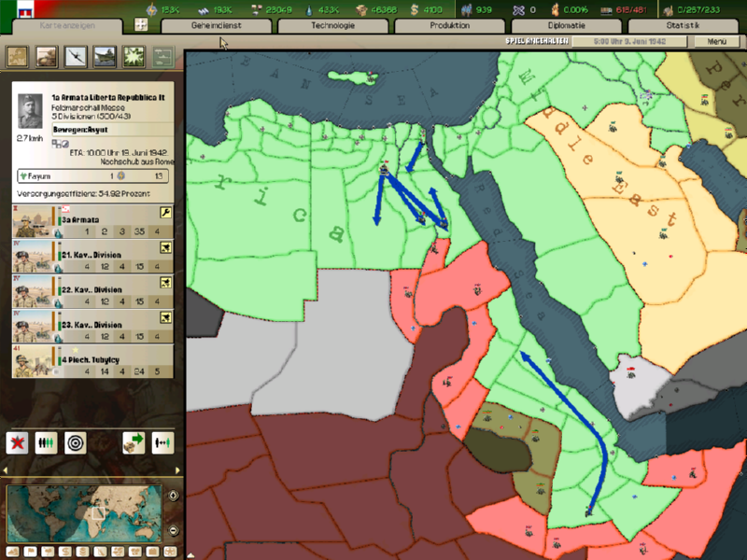Click the Crete island on the map
This screenshot has height=560, width=747.
click(x=352, y=77)
